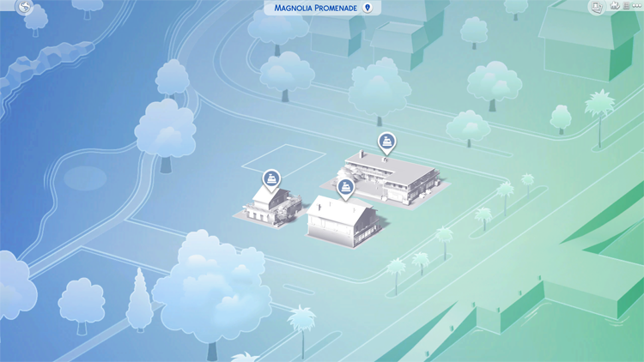Screen dimensions: 644x362
Task: Select the retail pin above the front gabled building
Action: 345,189
